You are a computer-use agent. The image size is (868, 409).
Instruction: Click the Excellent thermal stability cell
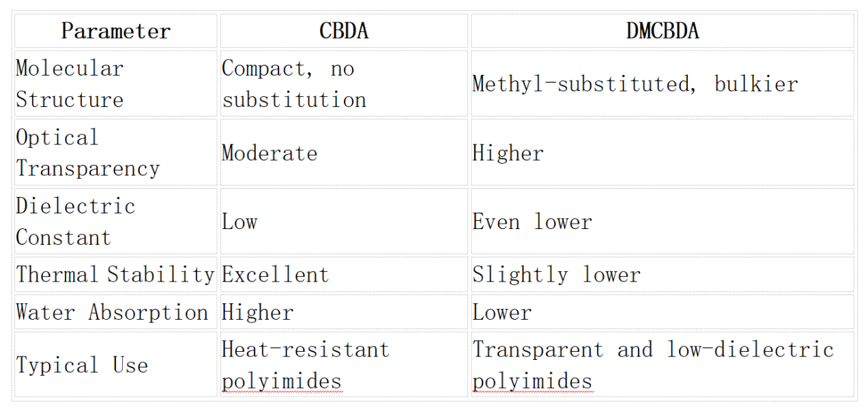343,274
